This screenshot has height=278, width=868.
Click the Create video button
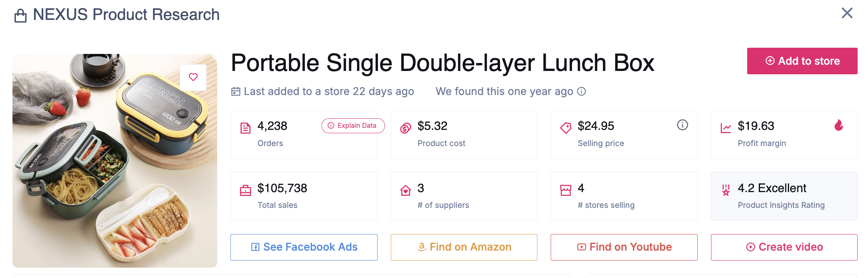784,247
